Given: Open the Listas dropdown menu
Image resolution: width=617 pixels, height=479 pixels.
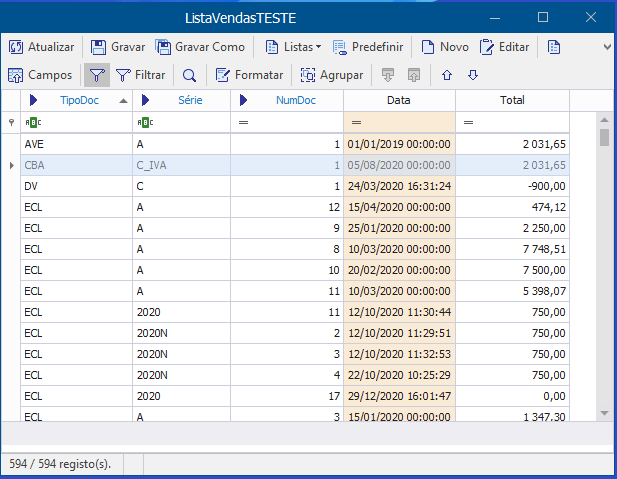Looking at the screenshot, I should [293, 47].
